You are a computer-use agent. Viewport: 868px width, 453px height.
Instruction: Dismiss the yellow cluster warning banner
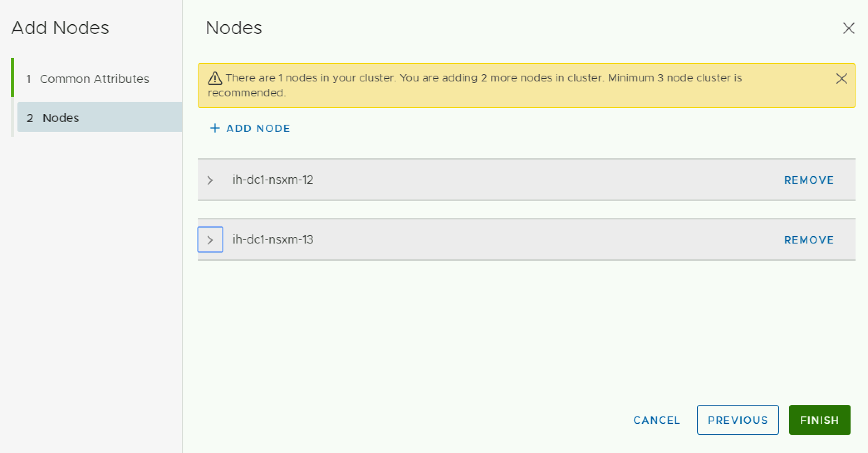(841, 79)
